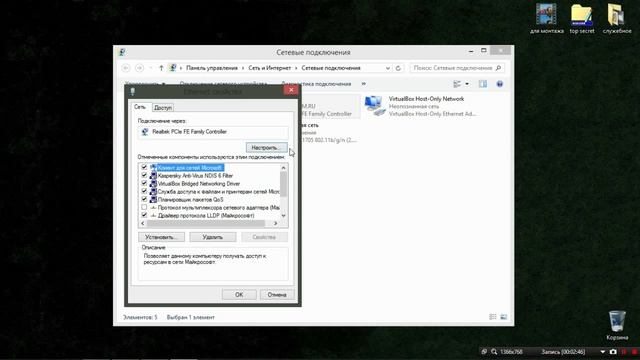
Task: Click the Установить button
Action: pos(161,237)
